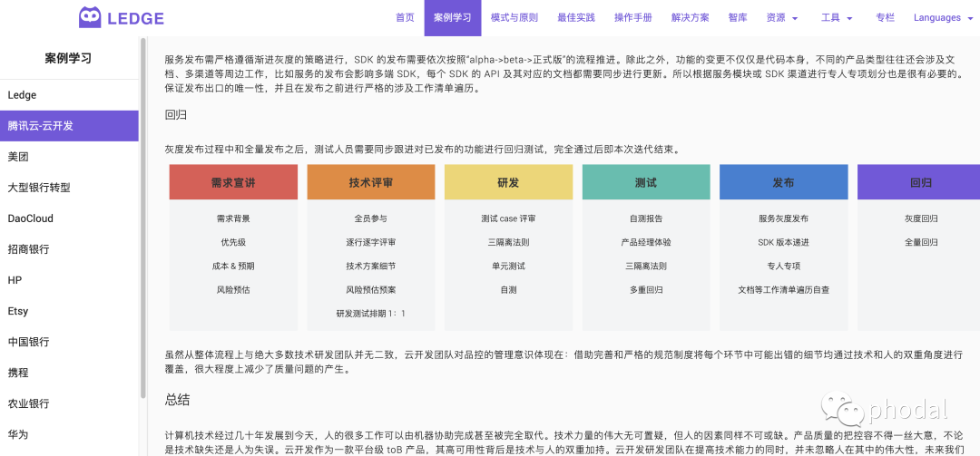The height and width of the screenshot is (456, 980).
Task: Click the 产品经理体验 item
Action: [646, 242]
